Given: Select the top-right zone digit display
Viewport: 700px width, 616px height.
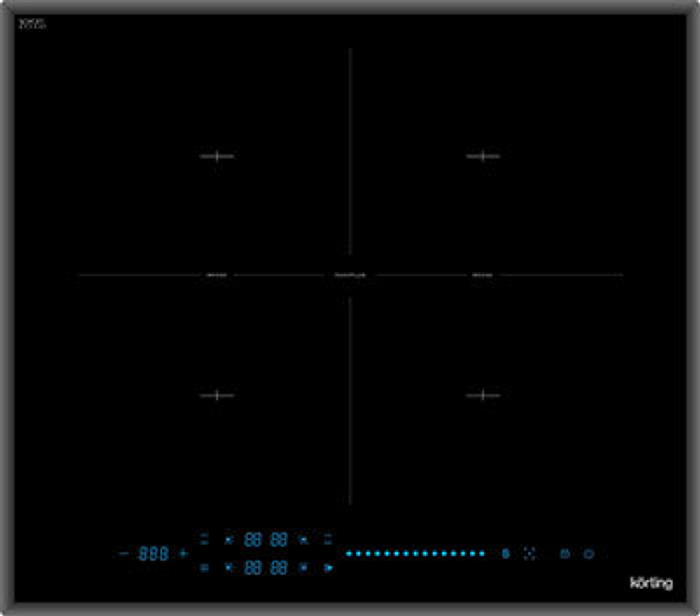Looking at the screenshot, I should (x=279, y=540).
